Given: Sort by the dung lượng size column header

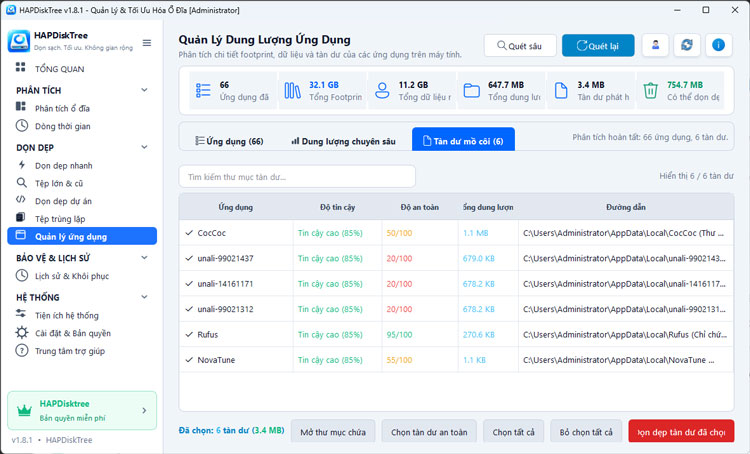Looking at the screenshot, I should click(x=488, y=207).
